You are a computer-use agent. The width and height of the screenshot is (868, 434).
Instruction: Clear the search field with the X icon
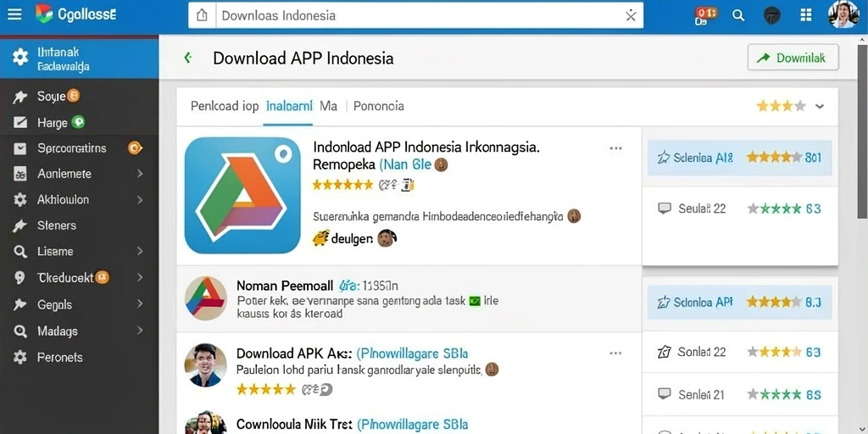pos(631,15)
